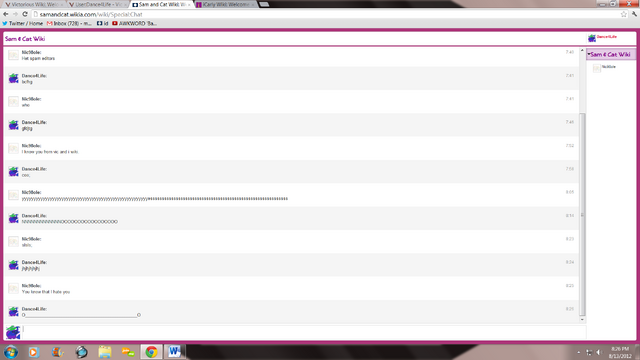
Task: Open the Chrome taskbar icon
Action: (x=151, y=352)
